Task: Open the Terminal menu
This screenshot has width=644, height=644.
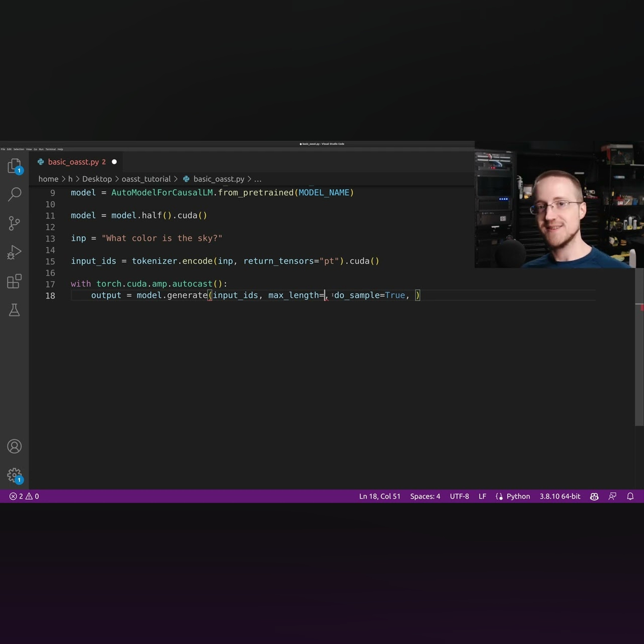Action: pos(51,149)
